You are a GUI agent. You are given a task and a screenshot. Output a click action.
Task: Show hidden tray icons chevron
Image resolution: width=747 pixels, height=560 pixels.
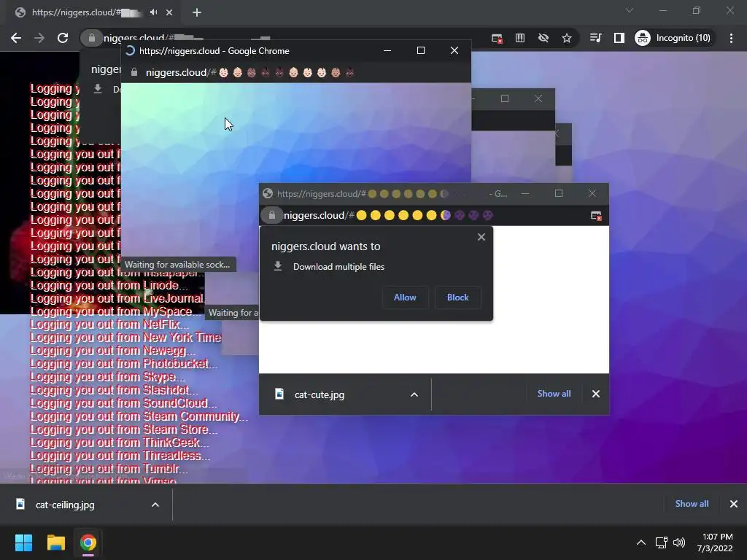[641, 542]
